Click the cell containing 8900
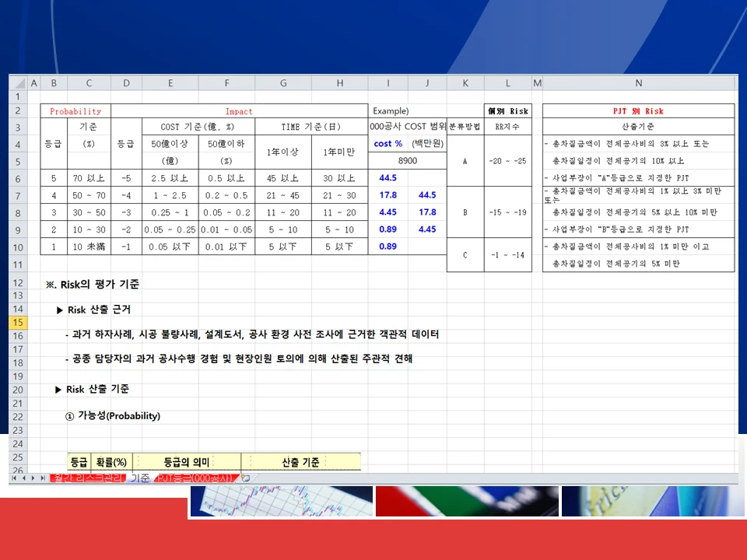Screen dimensions: 747x560 406,160
